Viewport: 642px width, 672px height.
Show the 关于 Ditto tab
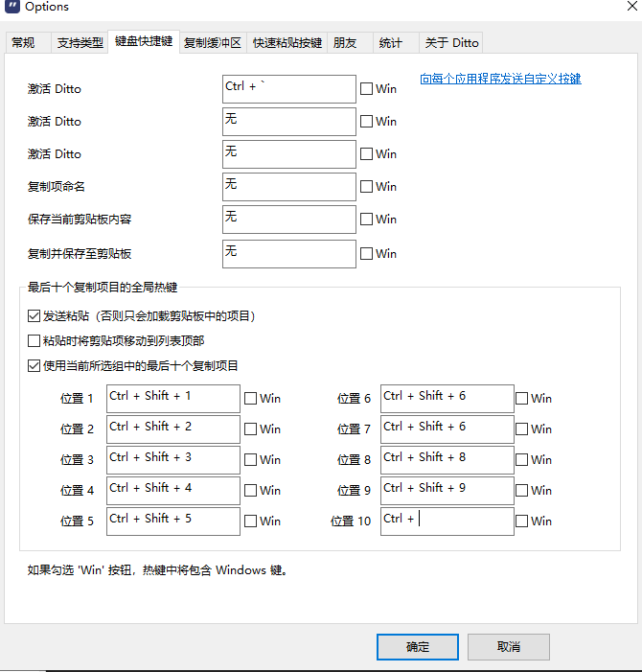(x=451, y=43)
